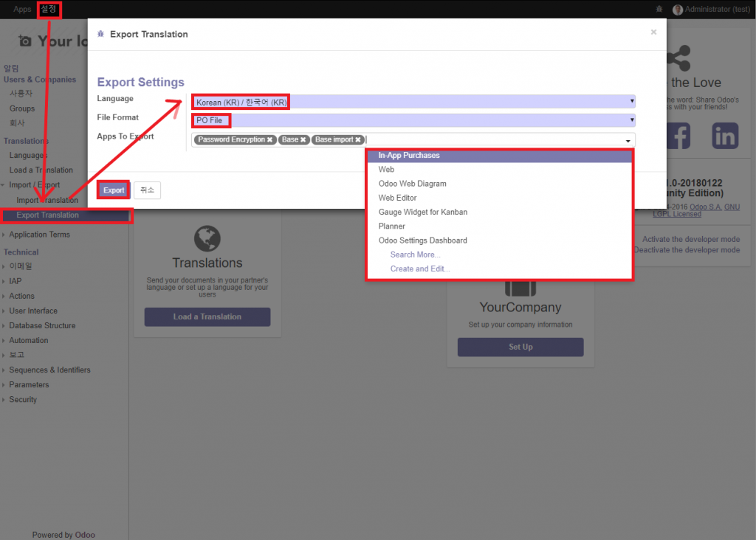Click the Load a Translation button
756x540 pixels.
207,317
